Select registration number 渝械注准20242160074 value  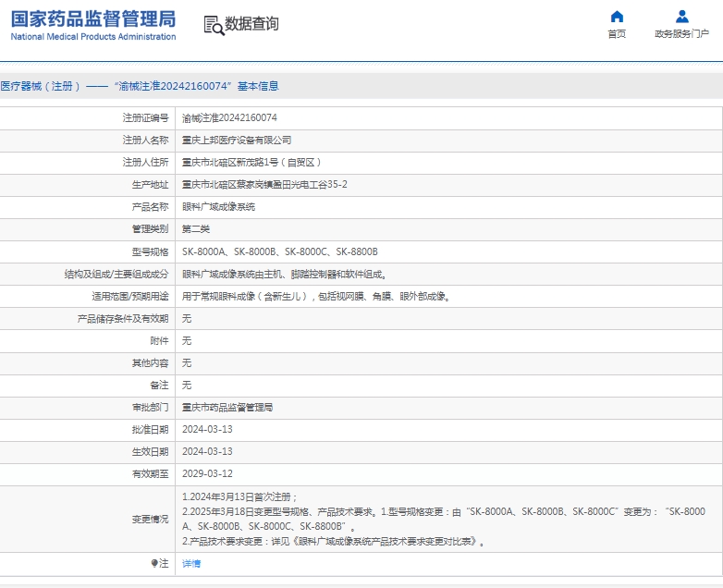229,117
